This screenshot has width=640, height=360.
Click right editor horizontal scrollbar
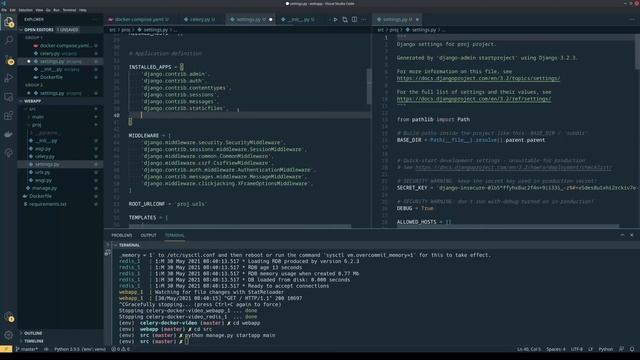(x=508, y=226)
